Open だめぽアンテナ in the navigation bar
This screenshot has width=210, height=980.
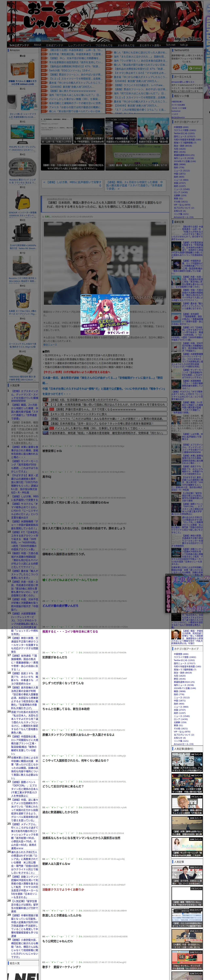point(54,45)
